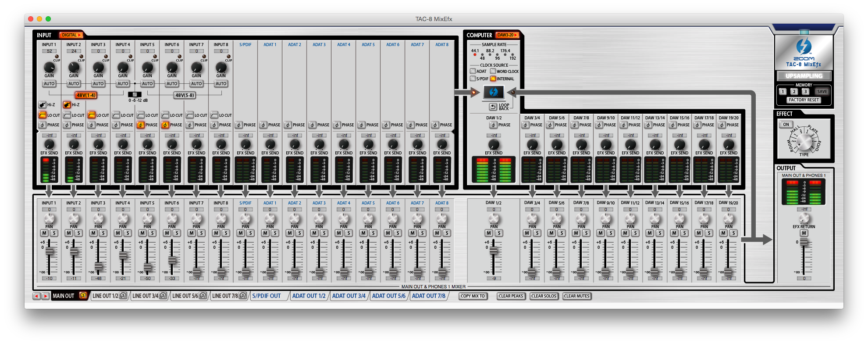The image size is (868, 344).
Task: Click the phase invert icon on DAW 1/2
Action: [x=493, y=125]
